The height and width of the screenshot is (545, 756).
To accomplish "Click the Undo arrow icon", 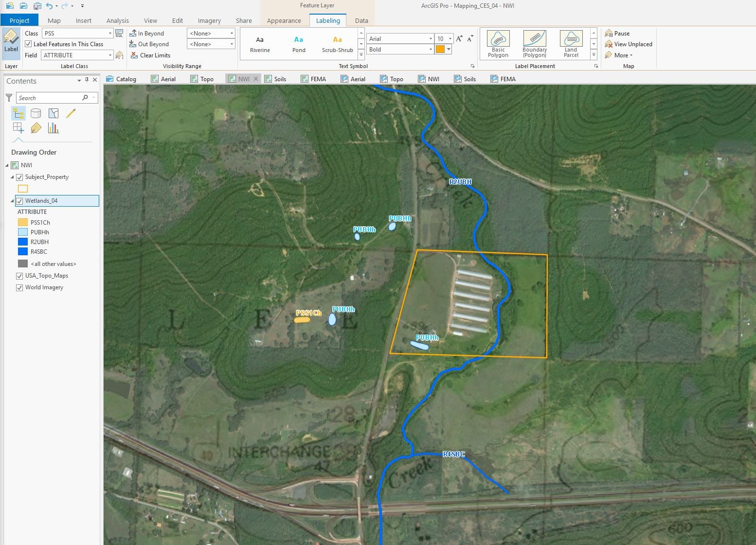I will point(50,6).
